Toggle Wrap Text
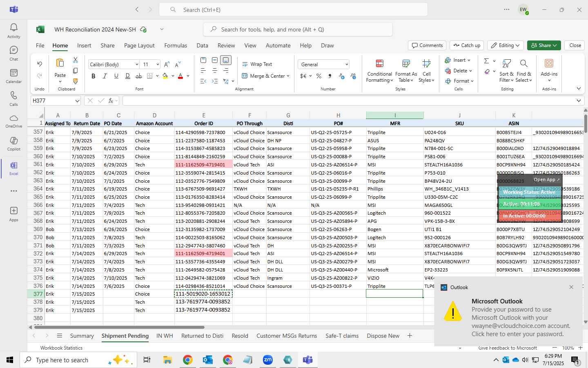 [257, 64]
